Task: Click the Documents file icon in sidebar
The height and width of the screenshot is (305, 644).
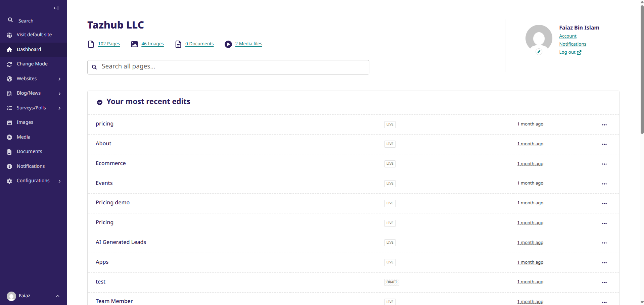Action: [x=9, y=152]
